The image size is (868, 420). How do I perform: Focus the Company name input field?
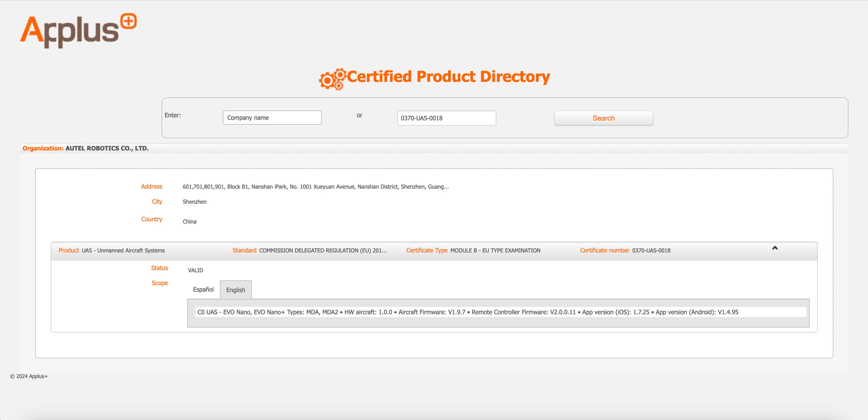tap(272, 118)
